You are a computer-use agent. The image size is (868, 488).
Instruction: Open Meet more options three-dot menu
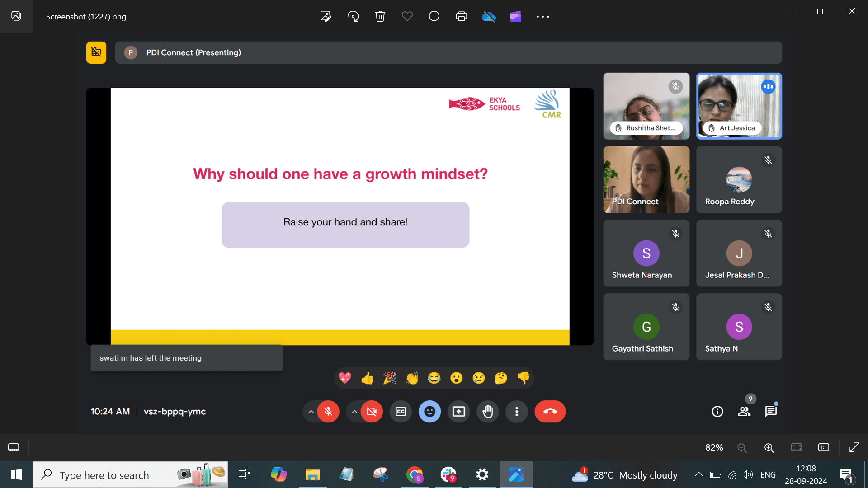pyautogui.click(x=517, y=412)
